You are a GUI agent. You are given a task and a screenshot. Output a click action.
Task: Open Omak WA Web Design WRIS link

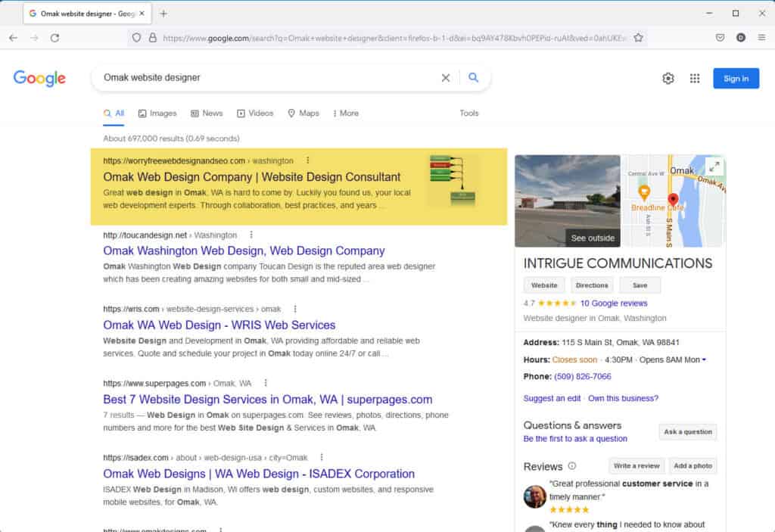[x=219, y=325]
